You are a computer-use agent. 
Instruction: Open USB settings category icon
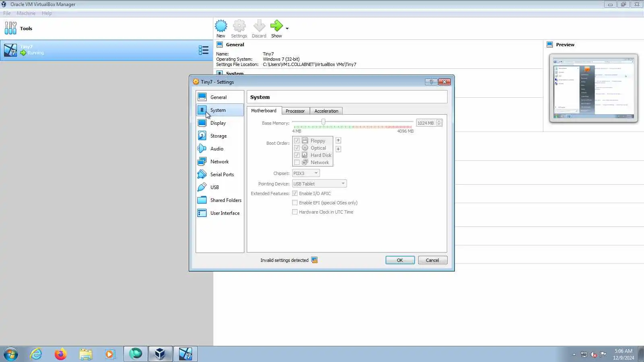[x=202, y=187]
